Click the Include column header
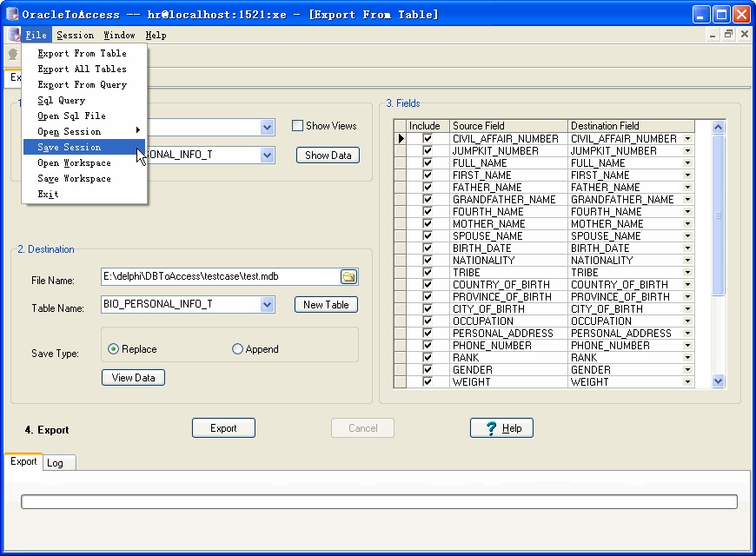 pyautogui.click(x=428, y=126)
